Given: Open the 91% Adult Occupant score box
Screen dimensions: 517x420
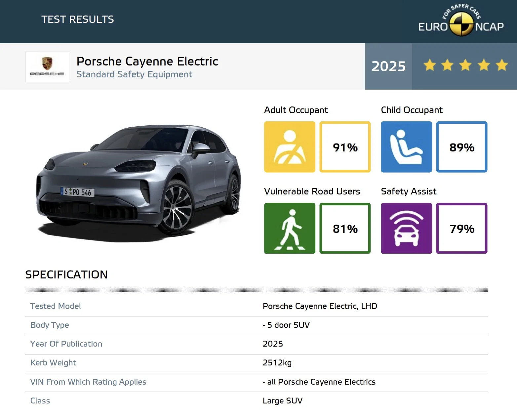Looking at the screenshot, I should pos(345,147).
